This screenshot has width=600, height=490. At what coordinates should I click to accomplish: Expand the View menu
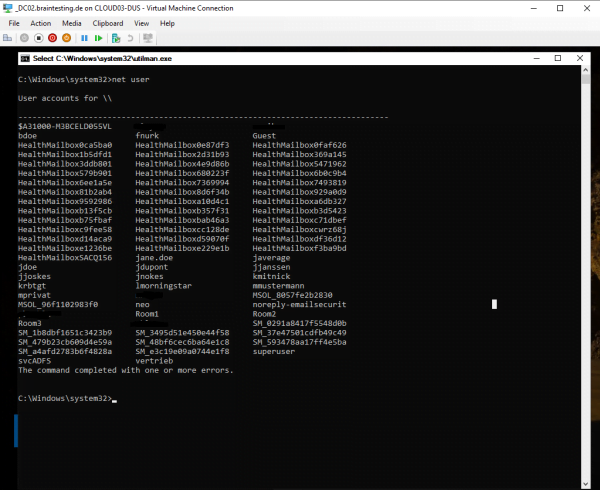(141, 22)
